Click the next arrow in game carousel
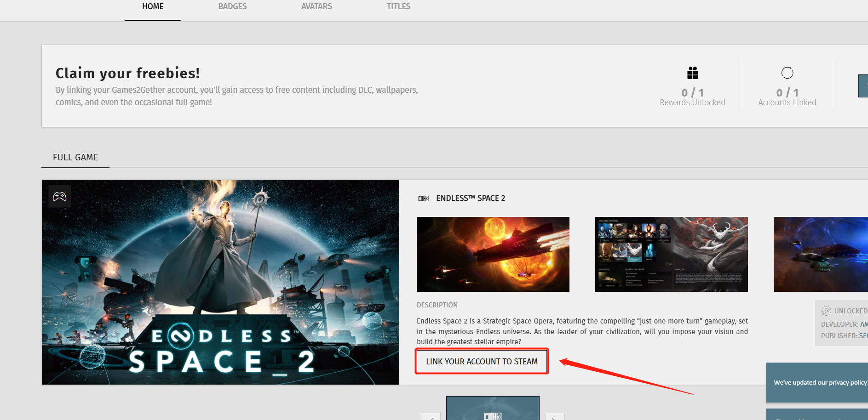868x420 pixels. (x=555, y=417)
